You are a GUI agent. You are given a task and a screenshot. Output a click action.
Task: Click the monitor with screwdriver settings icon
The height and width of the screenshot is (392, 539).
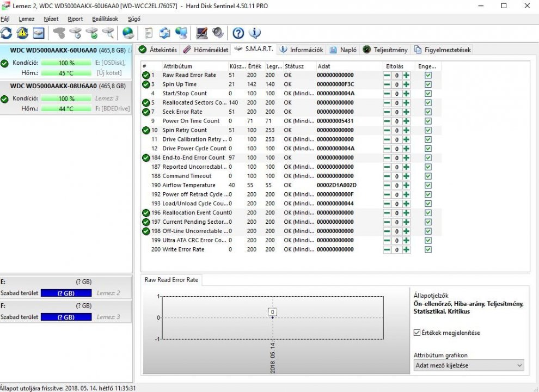click(201, 33)
